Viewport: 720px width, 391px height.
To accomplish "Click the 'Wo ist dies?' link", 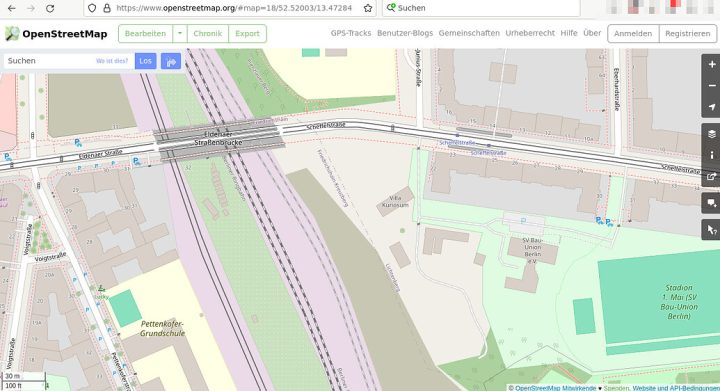I will click(112, 61).
